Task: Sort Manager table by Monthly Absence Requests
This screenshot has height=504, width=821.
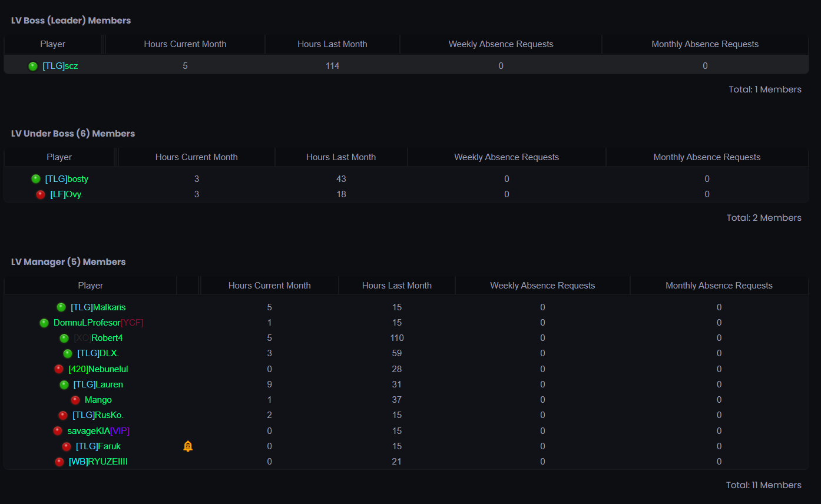Action: click(x=719, y=286)
